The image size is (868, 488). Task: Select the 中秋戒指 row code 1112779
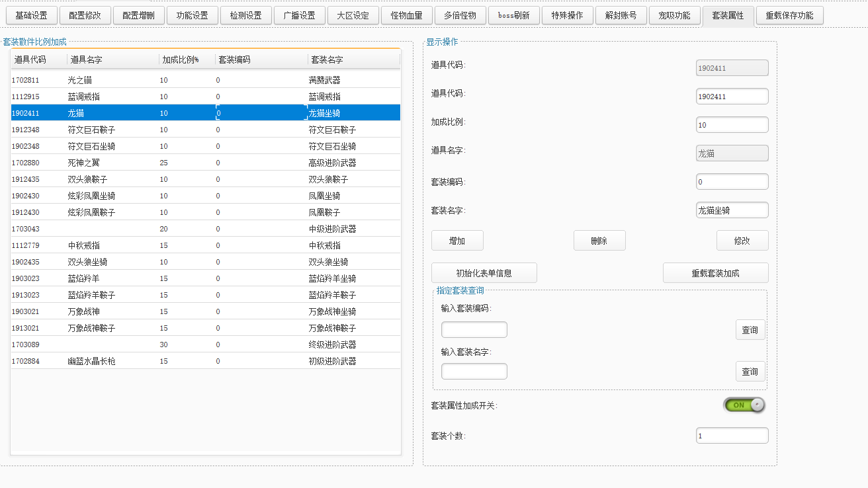[x=206, y=245]
